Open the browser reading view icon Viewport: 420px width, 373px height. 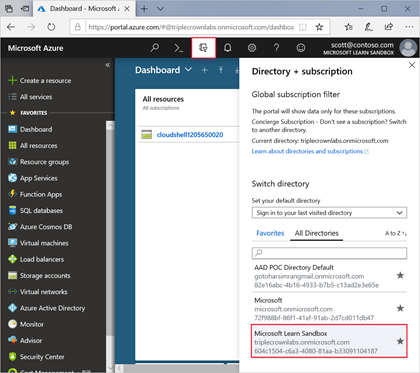303,27
